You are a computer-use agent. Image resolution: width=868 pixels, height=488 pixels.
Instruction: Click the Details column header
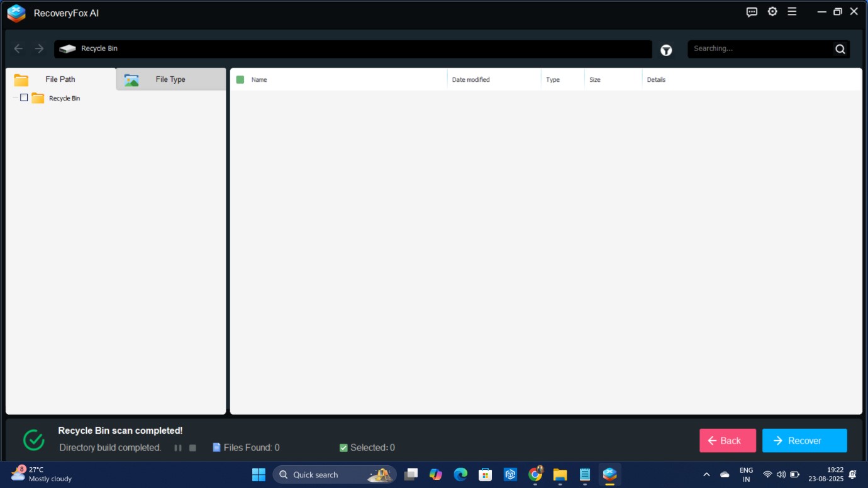pos(656,80)
